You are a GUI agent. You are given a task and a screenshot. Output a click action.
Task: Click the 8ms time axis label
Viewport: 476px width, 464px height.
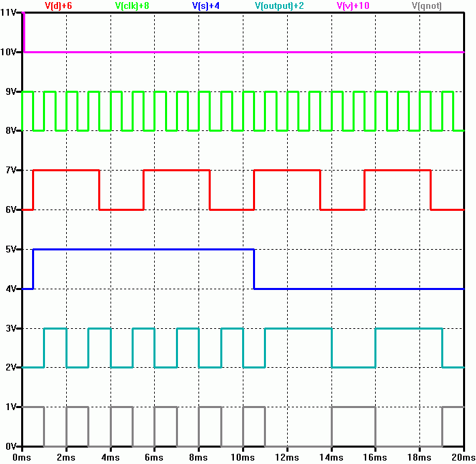[x=198, y=457]
